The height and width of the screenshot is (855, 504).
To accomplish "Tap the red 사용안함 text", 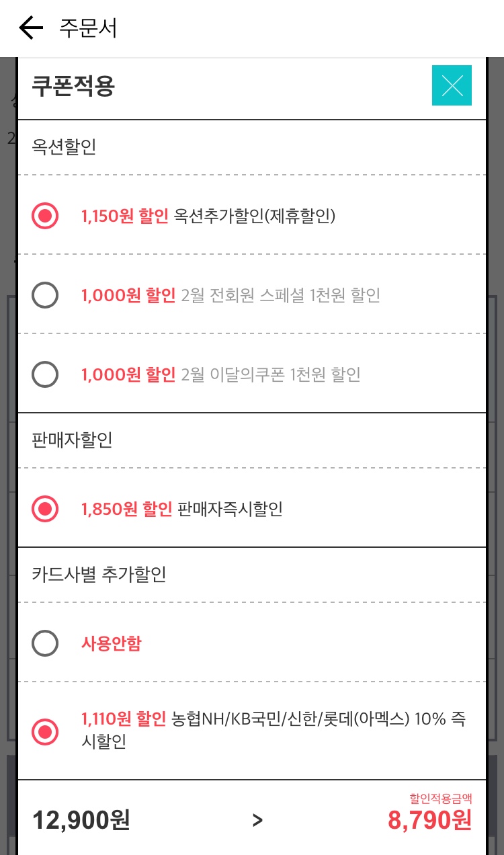I will [x=112, y=644].
